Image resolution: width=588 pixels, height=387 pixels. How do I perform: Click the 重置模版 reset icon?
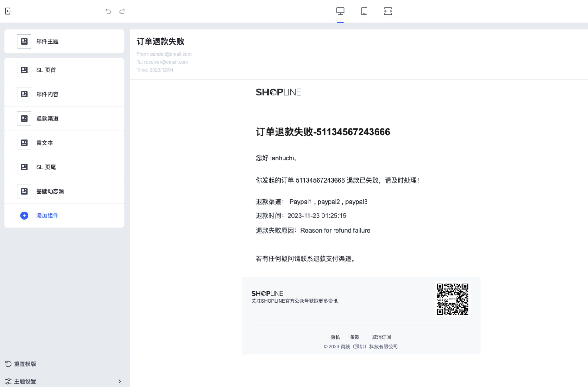tap(8, 364)
